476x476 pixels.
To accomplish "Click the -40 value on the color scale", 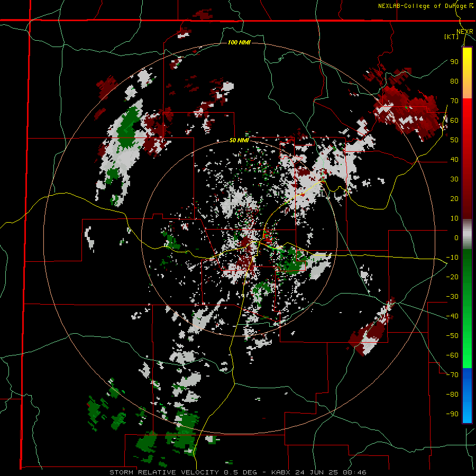I will coord(452,316).
